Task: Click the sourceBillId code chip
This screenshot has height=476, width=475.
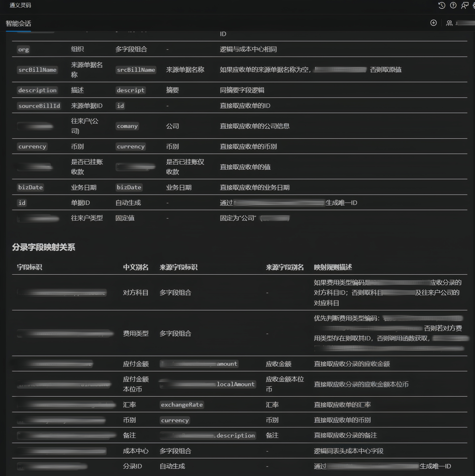Action: coord(39,106)
